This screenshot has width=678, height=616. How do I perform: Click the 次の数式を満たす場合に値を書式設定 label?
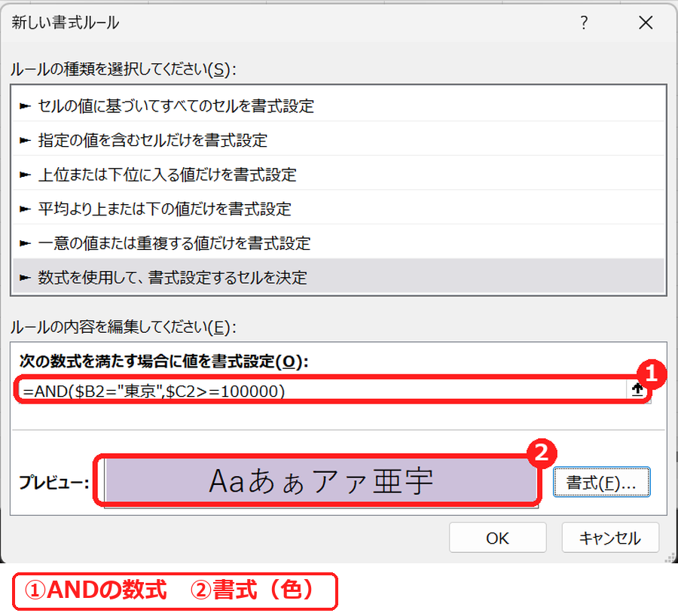tap(163, 361)
